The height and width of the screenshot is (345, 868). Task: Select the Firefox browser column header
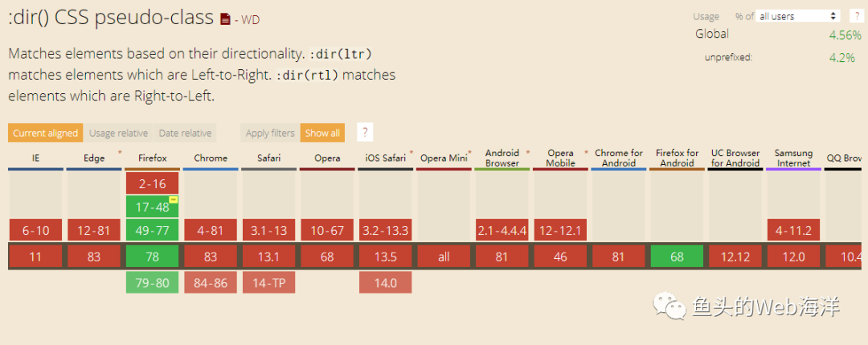(152, 158)
